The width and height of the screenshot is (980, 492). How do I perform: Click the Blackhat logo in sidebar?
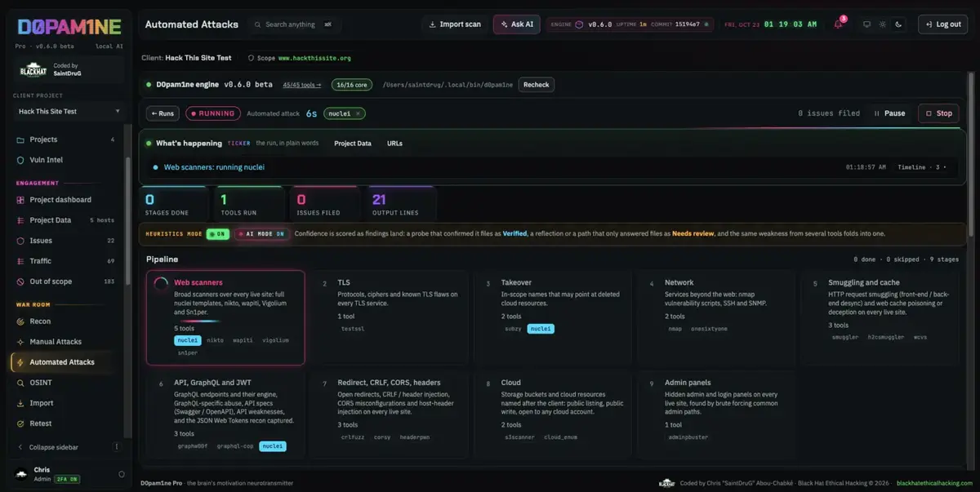(32, 70)
